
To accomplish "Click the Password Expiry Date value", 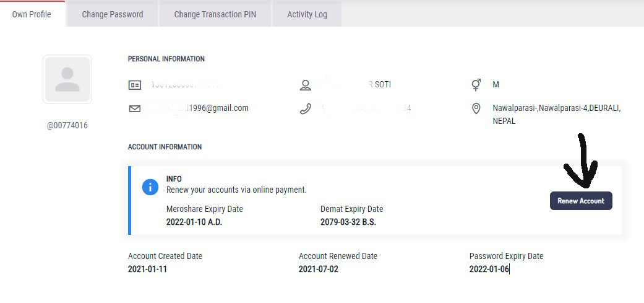I will 489,270.
